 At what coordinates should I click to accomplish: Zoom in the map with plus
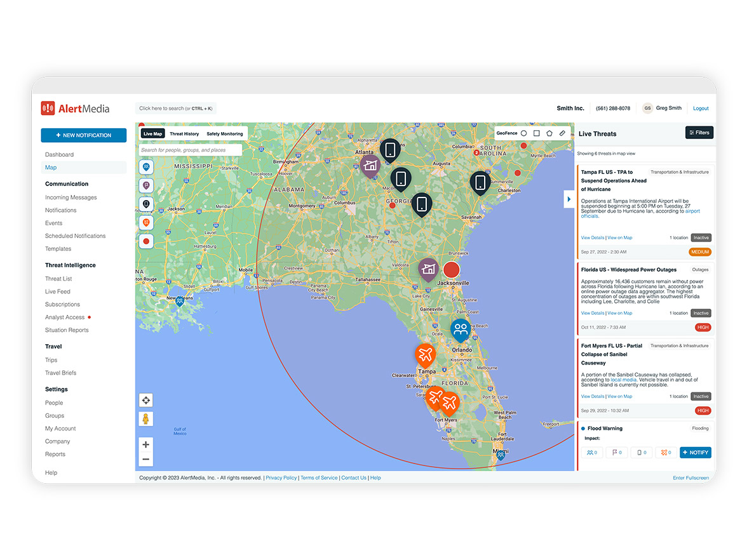click(x=146, y=444)
